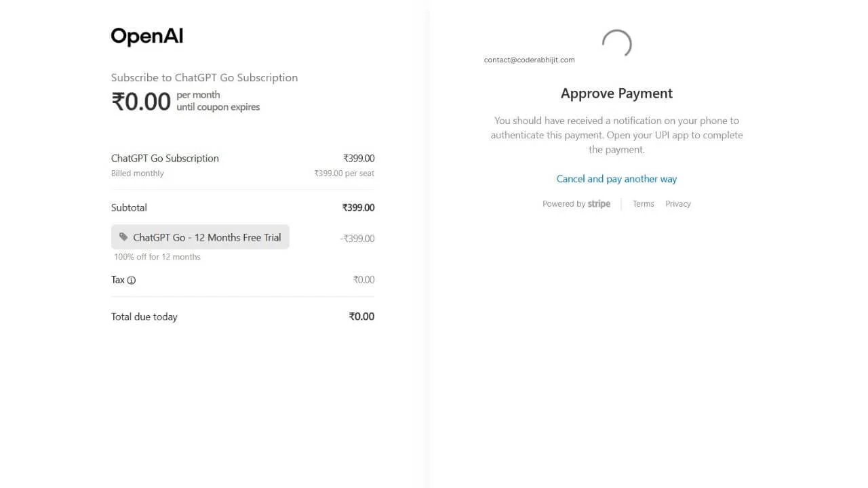Open the Terms link

click(643, 204)
